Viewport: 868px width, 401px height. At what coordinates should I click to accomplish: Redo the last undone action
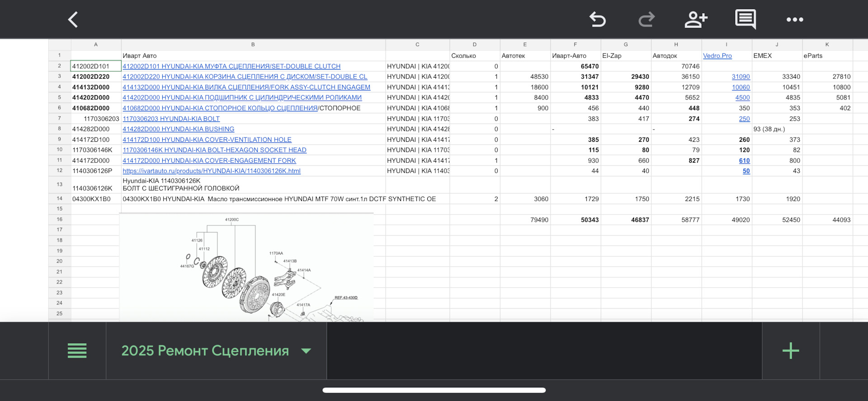click(646, 19)
